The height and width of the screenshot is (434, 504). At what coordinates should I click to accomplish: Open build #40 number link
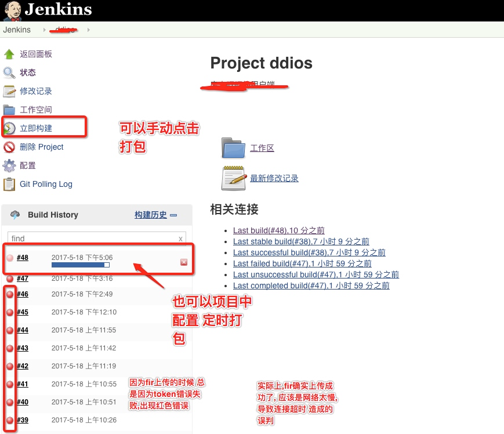pyautogui.click(x=23, y=402)
